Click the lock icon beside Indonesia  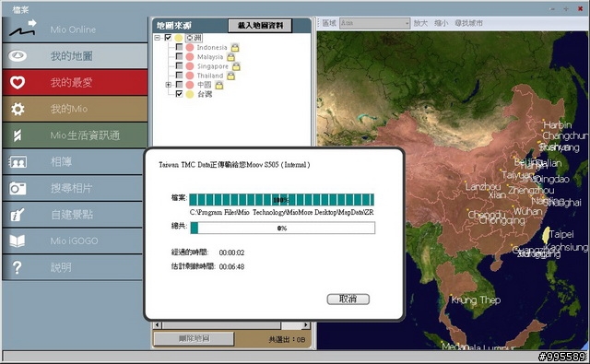point(235,47)
